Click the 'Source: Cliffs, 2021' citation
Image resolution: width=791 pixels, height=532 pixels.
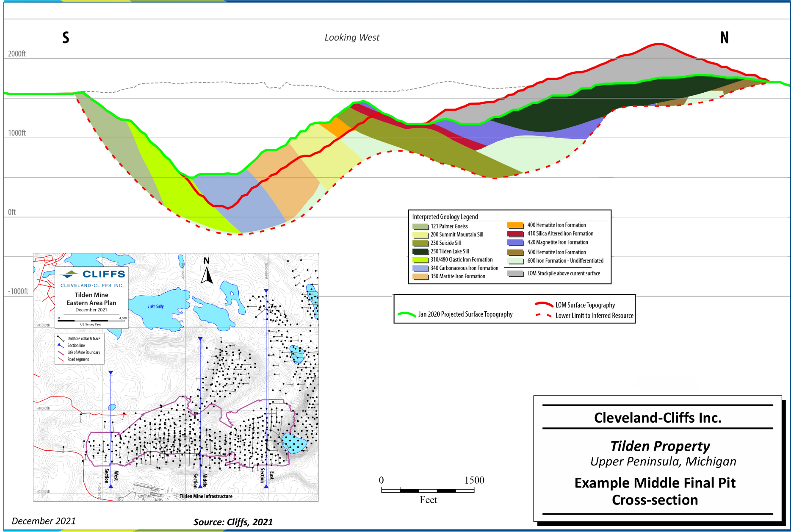[233, 522]
